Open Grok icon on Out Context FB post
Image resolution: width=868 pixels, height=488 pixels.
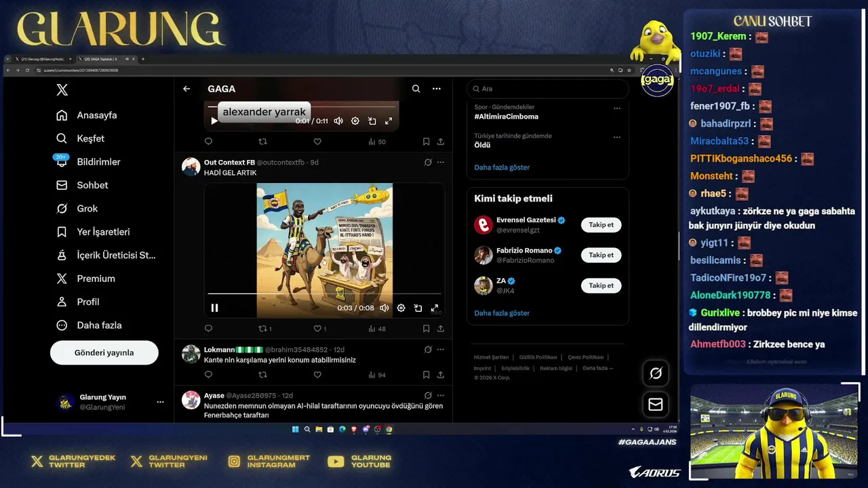coord(428,163)
